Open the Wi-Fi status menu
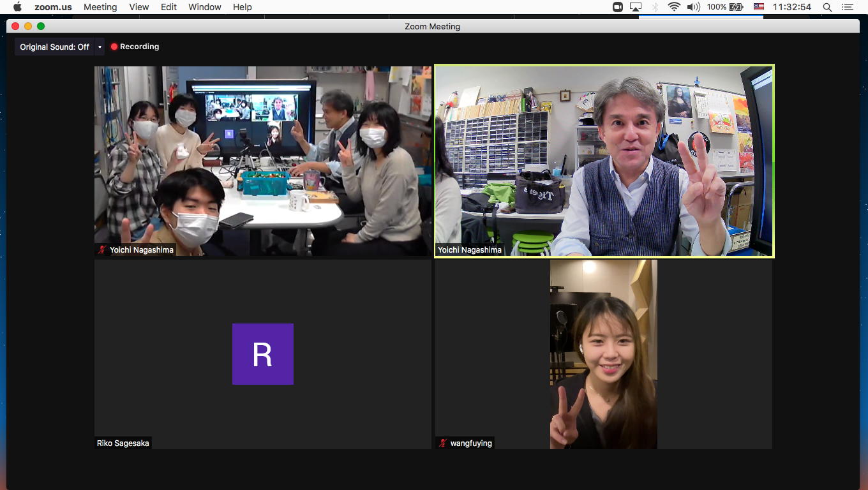Screen dimensions: 868x490 tap(674, 7)
